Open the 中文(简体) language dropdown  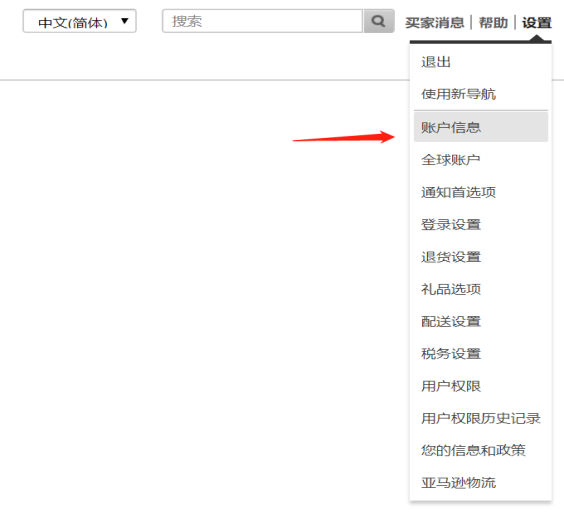click(x=79, y=21)
